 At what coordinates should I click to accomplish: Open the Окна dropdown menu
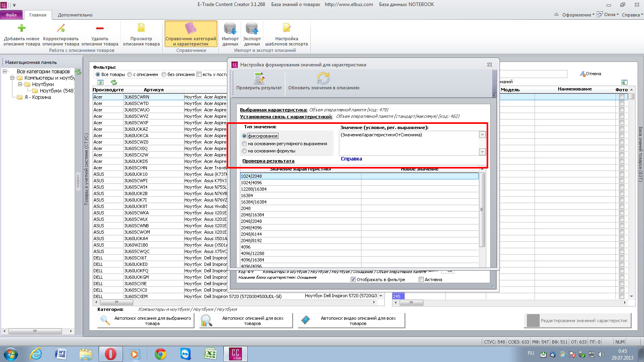click(608, 14)
